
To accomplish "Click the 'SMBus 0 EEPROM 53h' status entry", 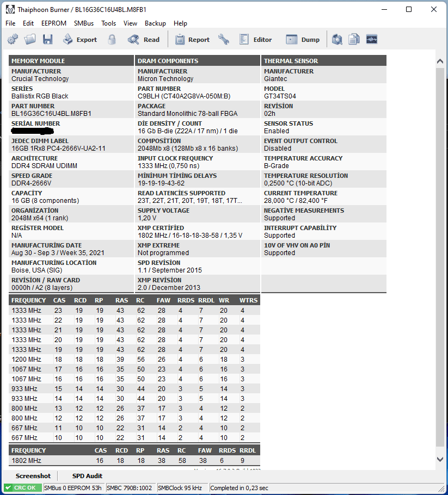I will [x=73, y=488].
